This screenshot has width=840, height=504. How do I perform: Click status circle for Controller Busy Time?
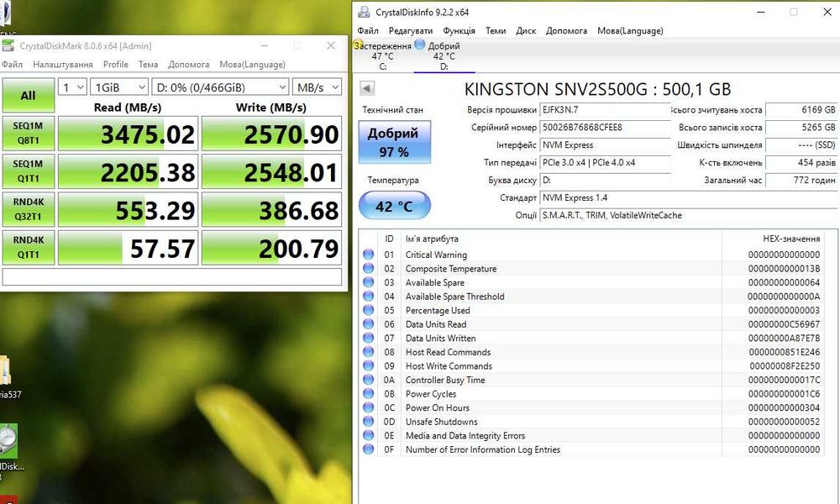(x=368, y=380)
